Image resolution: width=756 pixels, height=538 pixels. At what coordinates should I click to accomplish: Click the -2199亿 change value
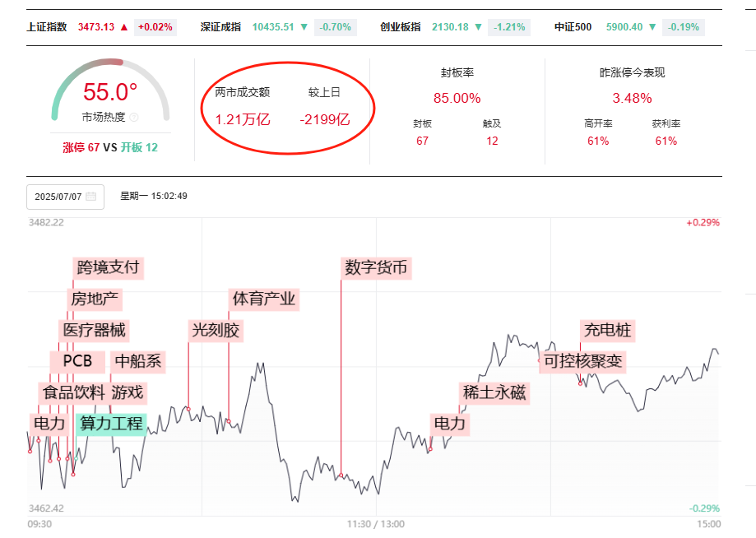click(x=324, y=119)
